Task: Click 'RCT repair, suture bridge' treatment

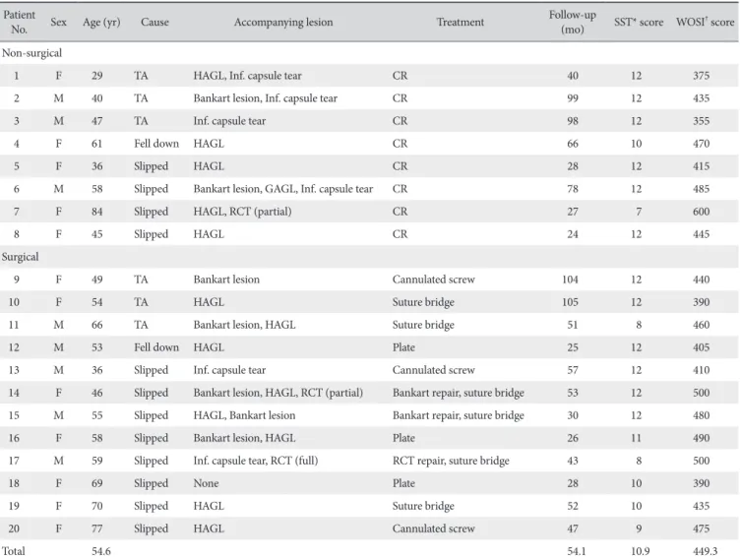Action: click(451, 461)
